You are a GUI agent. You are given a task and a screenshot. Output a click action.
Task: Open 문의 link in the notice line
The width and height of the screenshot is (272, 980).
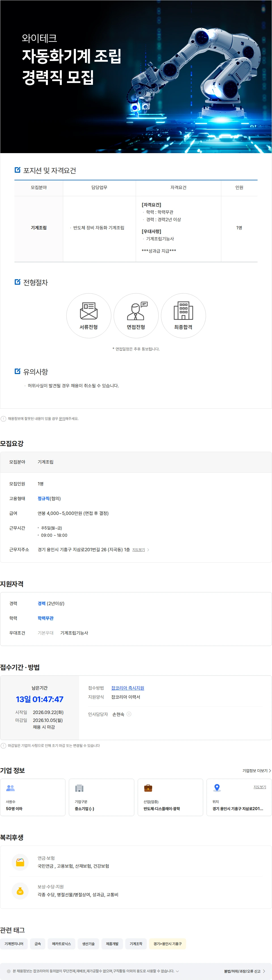coord(62,419)
